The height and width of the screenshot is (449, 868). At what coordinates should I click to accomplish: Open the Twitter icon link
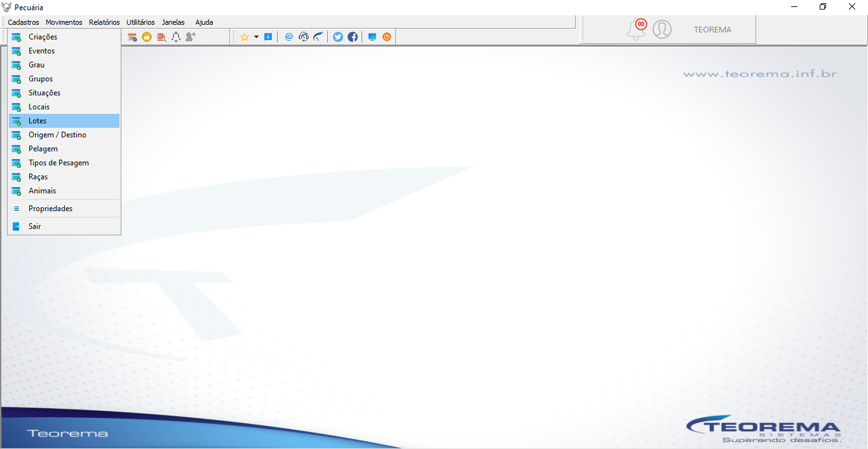click(x=338, y=37)
